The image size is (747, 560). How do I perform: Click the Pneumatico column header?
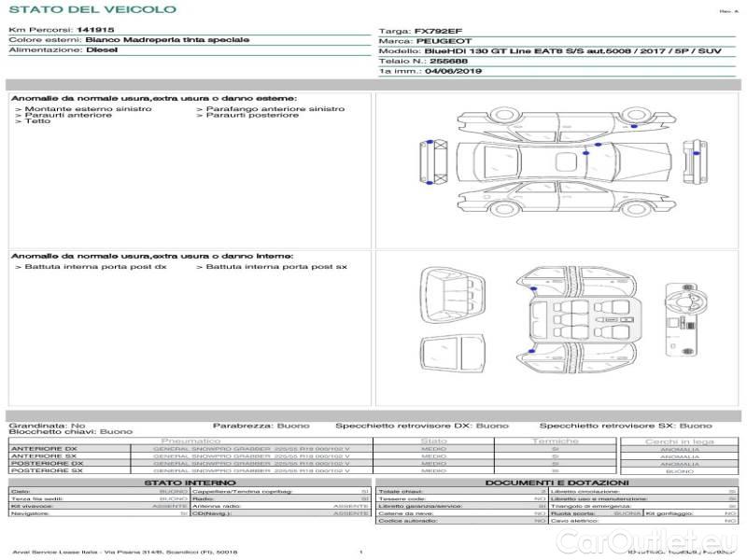tap(190, 441)
